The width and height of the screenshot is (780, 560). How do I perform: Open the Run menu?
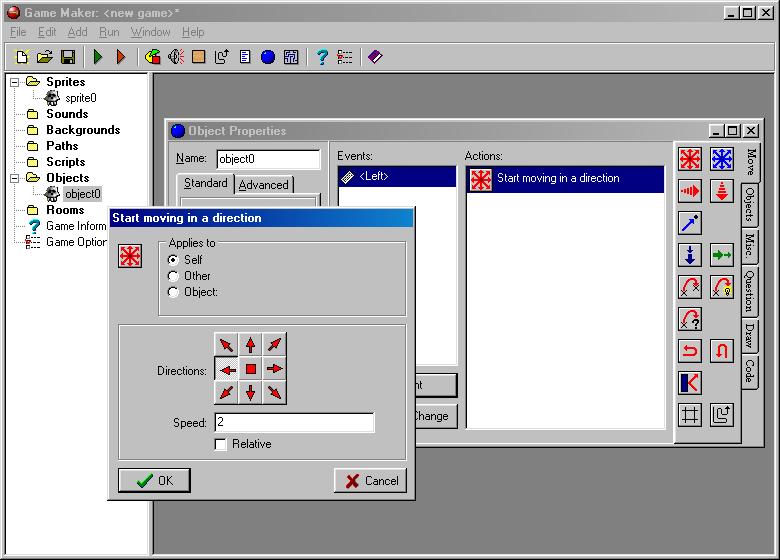click(x=109, y=32)
